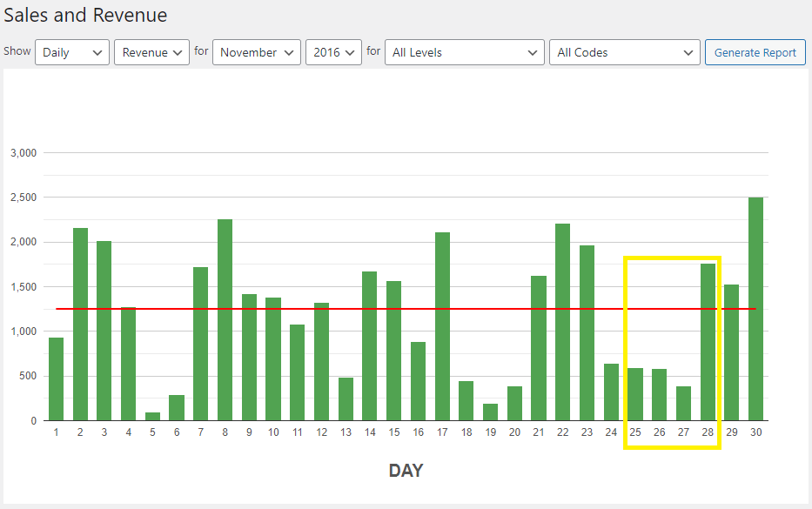This screenshot has height=509, width=812.
Task: Expand the All Levels dropdown
Action: coord(465,52)
